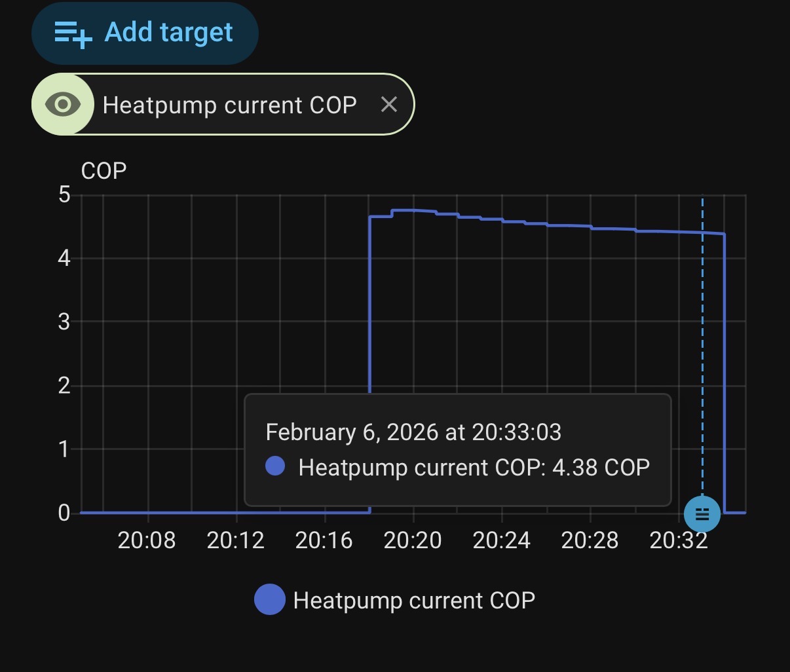Click the Add target list-plus icon
Viewport: 790px width, 672px height.
pos(73,33)
